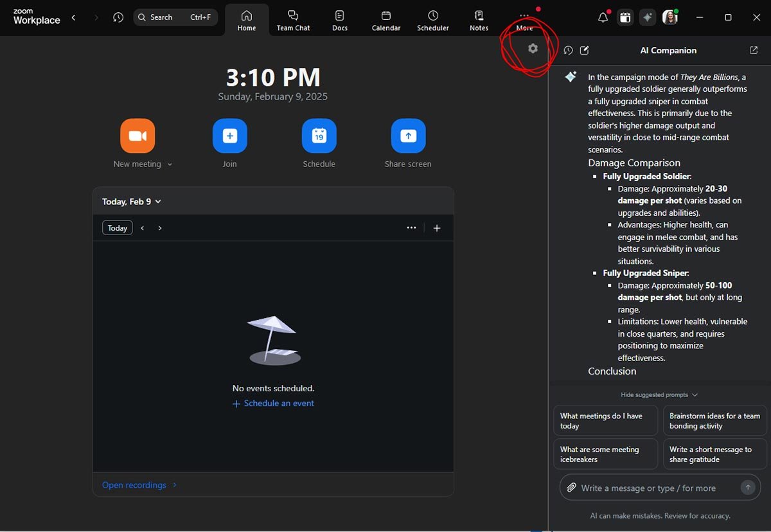
Task: Open the Docs tab
Action: pyautogui.click(x=340, y=20)
